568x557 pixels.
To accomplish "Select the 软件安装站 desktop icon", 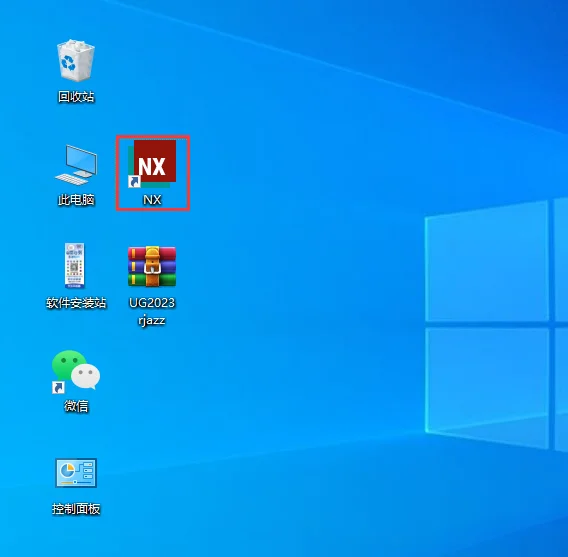I will point(75,266).
